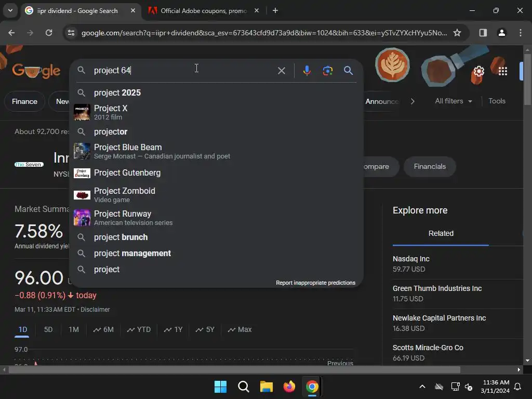Image resolution: width=532 pixels, height=399 pixels.
Task: Click the vertical page scrollbar thumb
Action: 527,79
